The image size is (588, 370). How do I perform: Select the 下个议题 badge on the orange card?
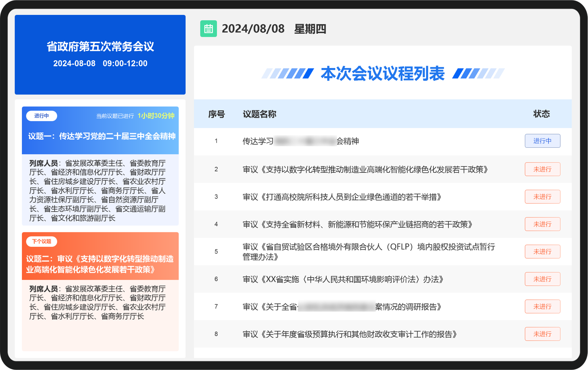(41, 241)
